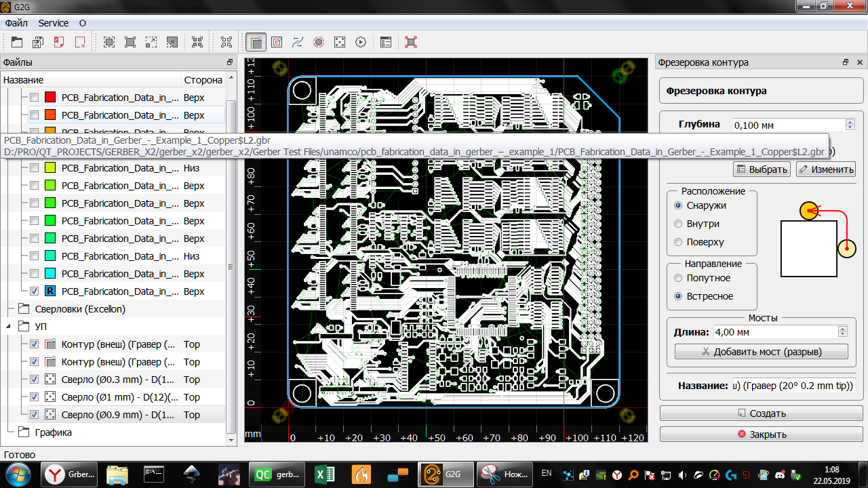
Task: Enable the checkbox for the cyan-swatch file
Action: [x=35, y=274]
